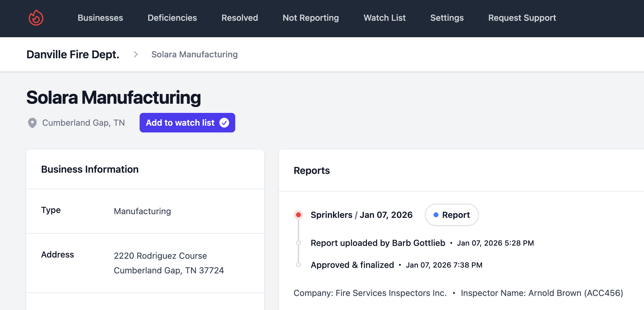Screen dimensions: 644x310
Task: Click the breadcrumb chevron arrow
Action: click(136, 54)
